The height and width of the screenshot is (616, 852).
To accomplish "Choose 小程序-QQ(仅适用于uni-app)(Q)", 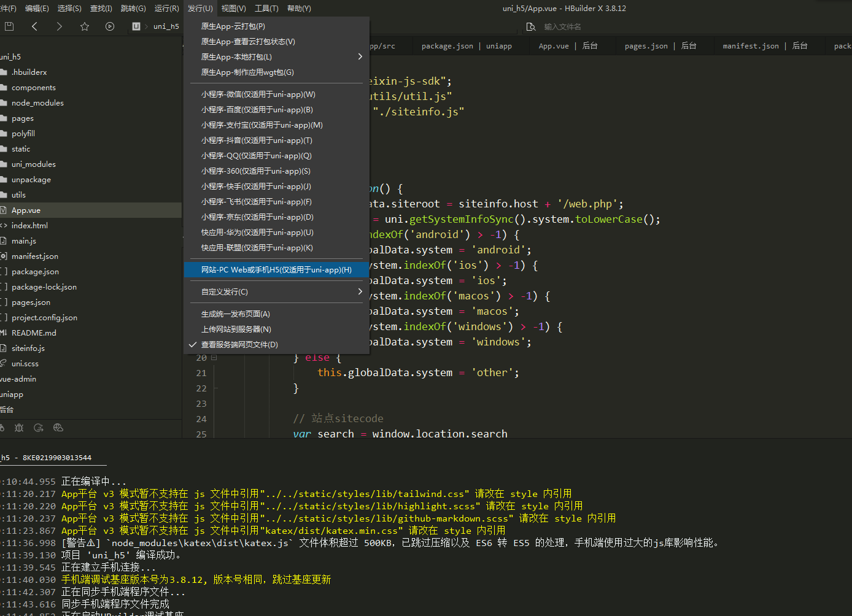I will coord(277,156).
